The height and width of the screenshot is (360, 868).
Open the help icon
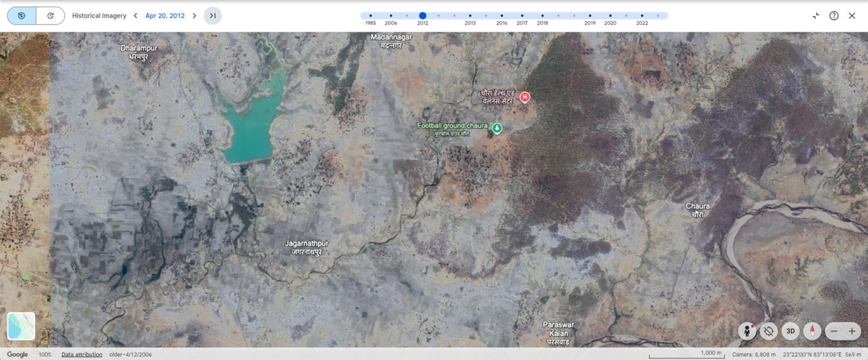pos(834,16)
